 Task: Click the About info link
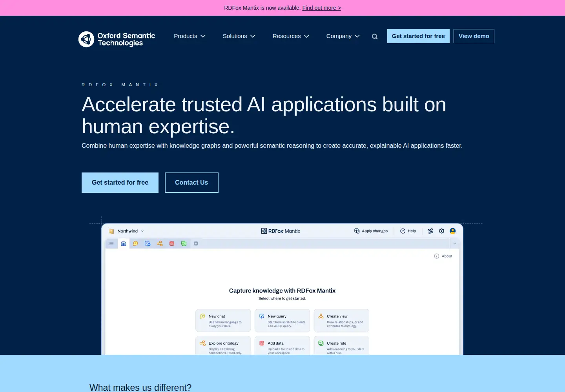443,256
